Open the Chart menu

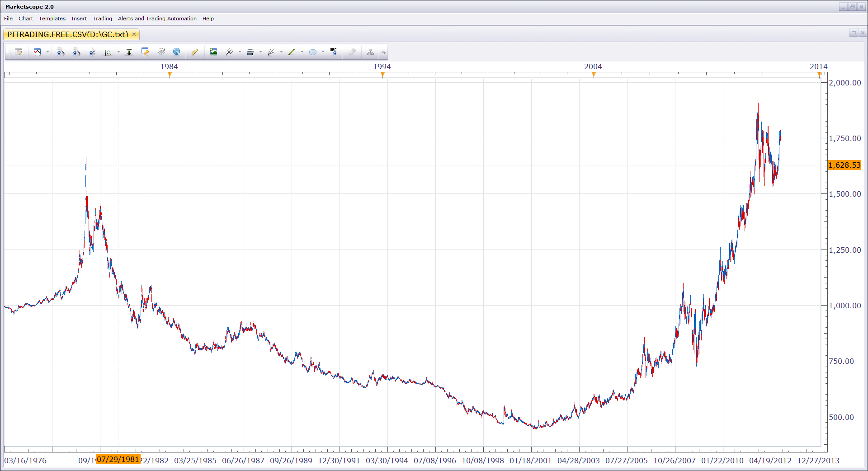click(26, 19)
